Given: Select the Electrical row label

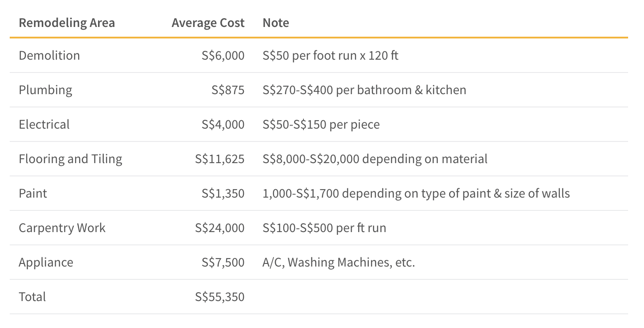Looking at the screenshot, I should click(x=44, y=124).
